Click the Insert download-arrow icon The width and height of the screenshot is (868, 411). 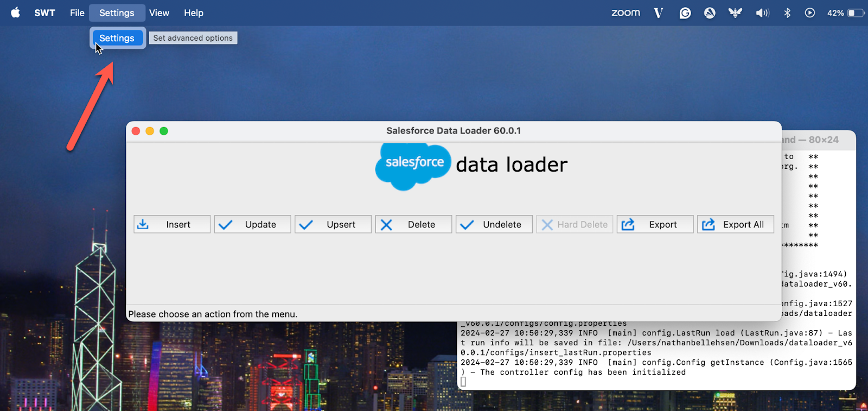coord(143,224)
